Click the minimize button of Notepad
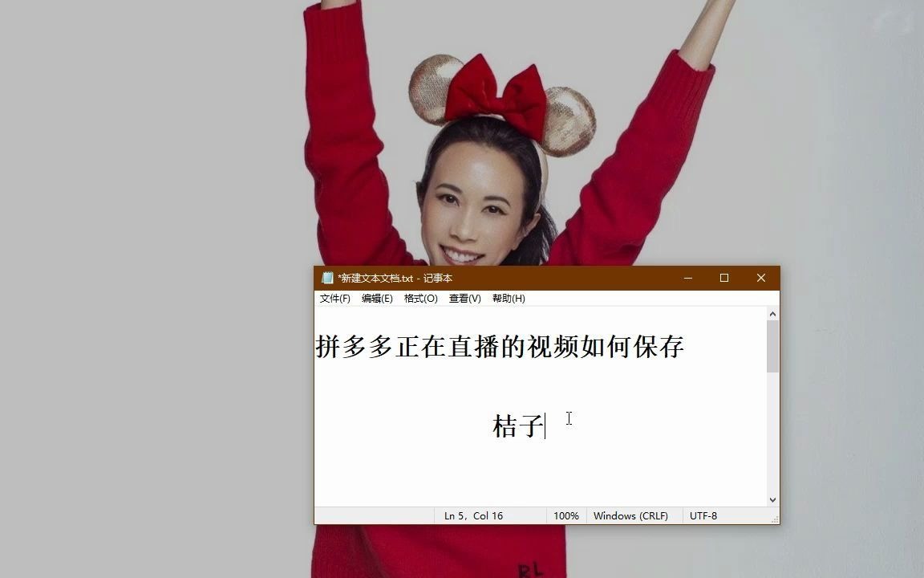924x578 pixels. [687, 278]
